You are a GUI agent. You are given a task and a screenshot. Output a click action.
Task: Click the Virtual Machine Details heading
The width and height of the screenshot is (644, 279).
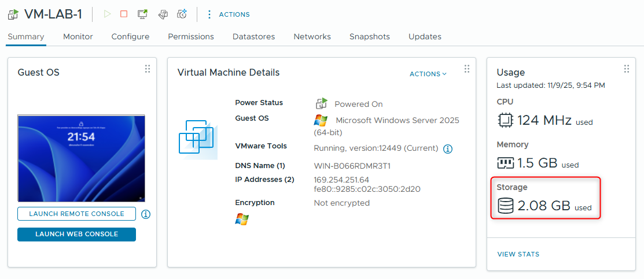(x=229, y=73)
